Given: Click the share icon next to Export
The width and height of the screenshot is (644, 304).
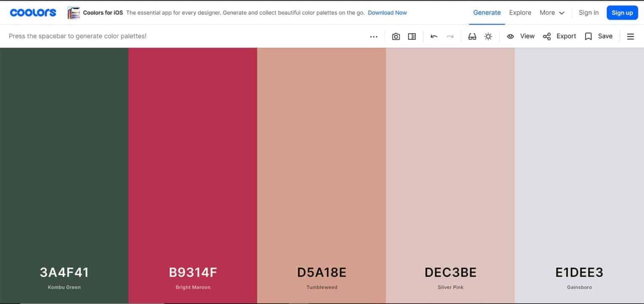Looking at the screenshot, I should click(x=547, y=36).
